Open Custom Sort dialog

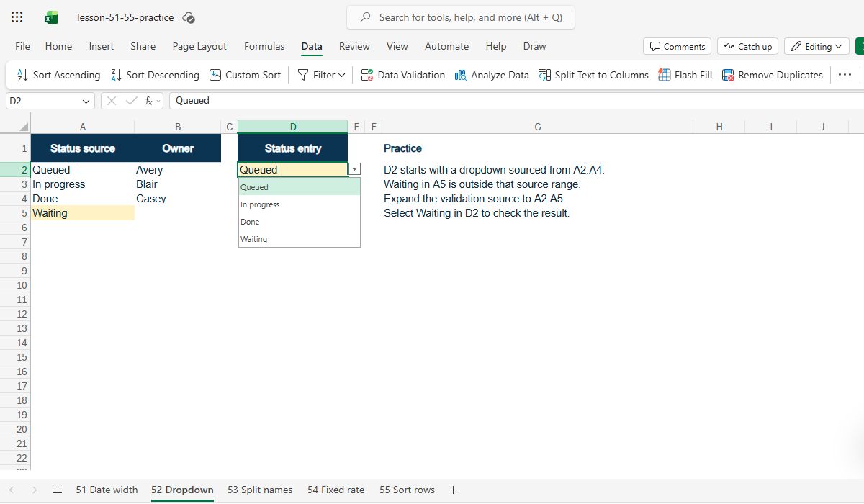point(245,75)
